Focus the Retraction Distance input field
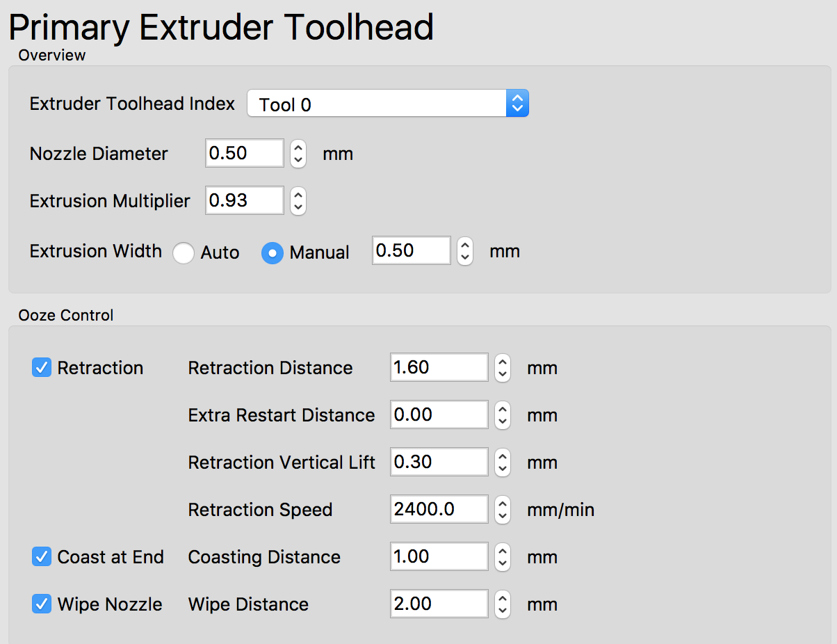 click(x=439, y=367)
